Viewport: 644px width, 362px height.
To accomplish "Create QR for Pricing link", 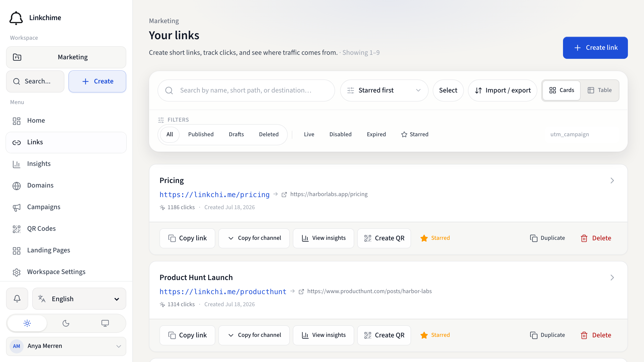I will click(384, 238).
